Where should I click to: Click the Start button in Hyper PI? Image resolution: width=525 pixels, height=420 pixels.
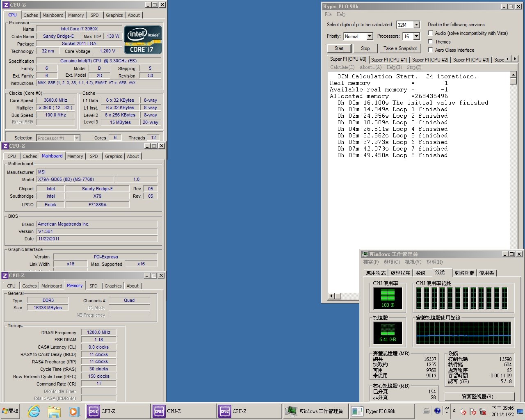(x=339, y=48)
